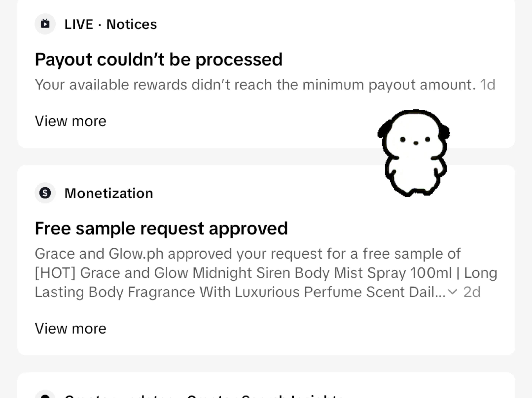The image size is (532, 398).
Task: Tap the 1d timestamp on payout notice
Action: pyautogui.click(x=487, y=85)
